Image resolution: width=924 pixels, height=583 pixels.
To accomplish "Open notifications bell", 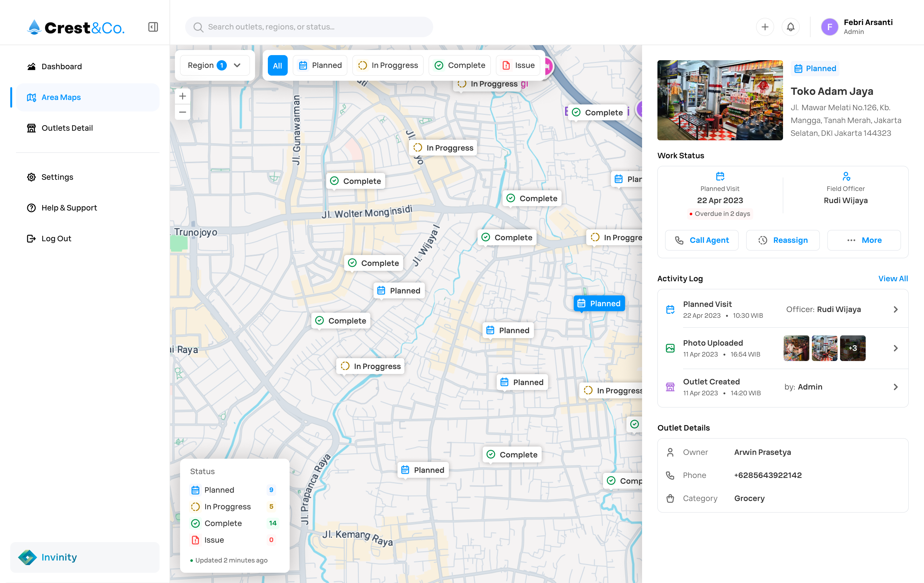I will click(x=790, y=27).
